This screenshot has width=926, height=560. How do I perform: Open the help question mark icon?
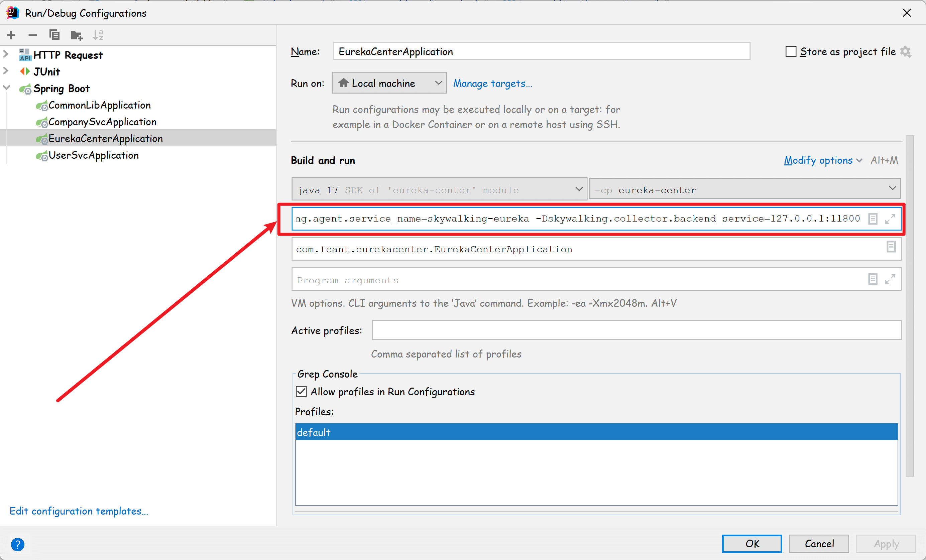(x=18, y=544)
